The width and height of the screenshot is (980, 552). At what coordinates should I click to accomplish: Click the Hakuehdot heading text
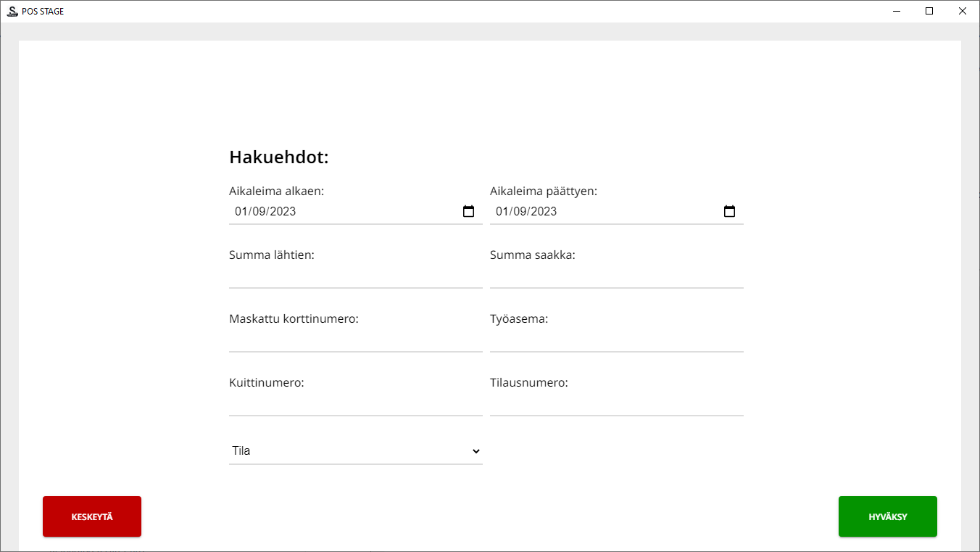pyautogui.click(x=279, y=157)
